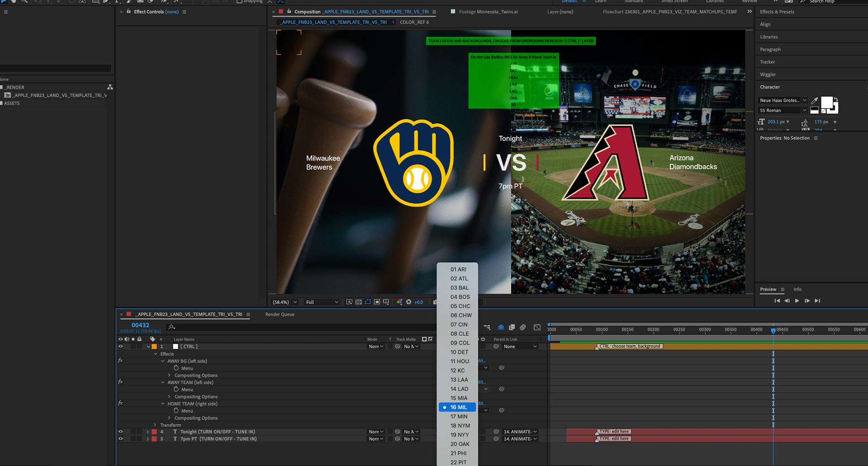Viewport: 868px width, 466px height.
Task: Open the Wiggler panel
Action: pyautogui.click(x=768, y=75)
